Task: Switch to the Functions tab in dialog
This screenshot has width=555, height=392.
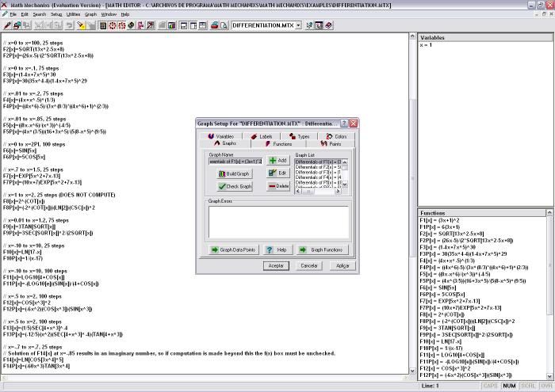Action: pos(278,144)
